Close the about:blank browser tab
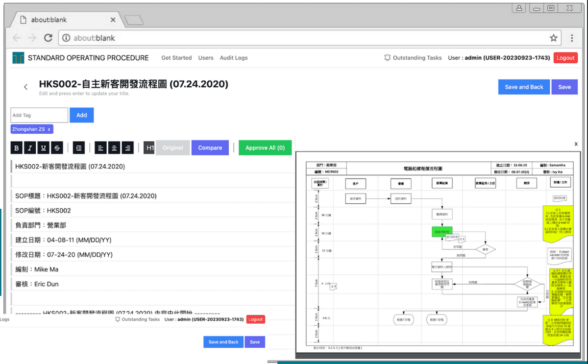Viewport: 588px width, 364px height. (x=113, y=20)
